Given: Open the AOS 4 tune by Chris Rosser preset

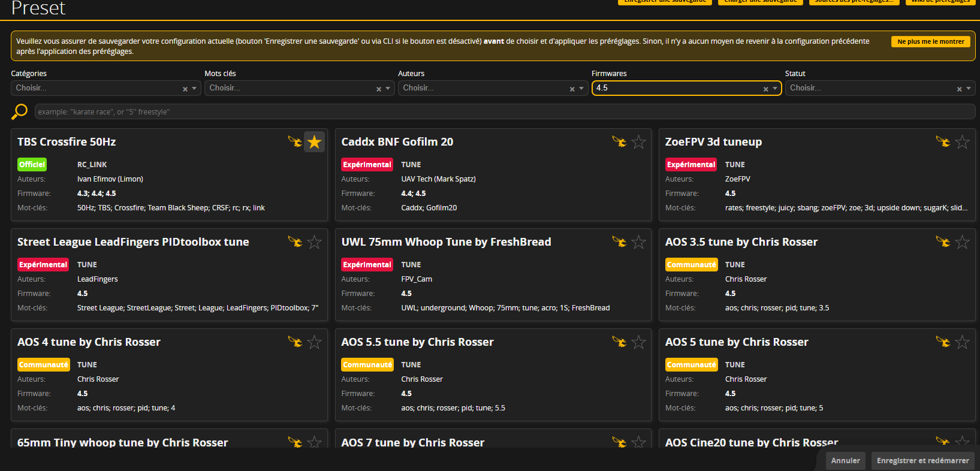Looking at the screenshot, I should (x=89, y=342).
